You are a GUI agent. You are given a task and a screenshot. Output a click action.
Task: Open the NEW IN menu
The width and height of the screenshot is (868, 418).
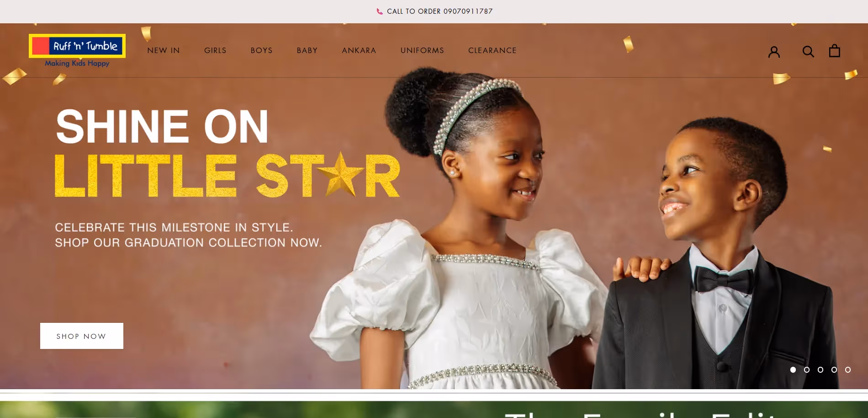point(164,50)
